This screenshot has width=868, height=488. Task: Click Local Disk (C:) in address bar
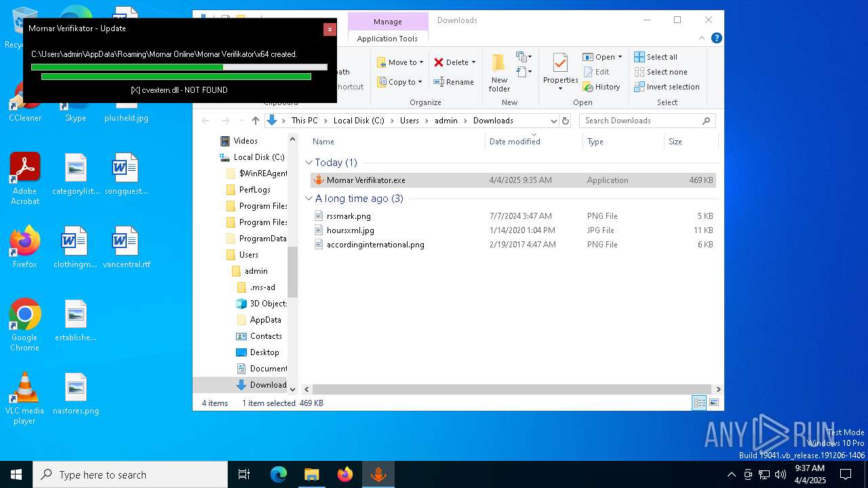(x=359, y=121)
